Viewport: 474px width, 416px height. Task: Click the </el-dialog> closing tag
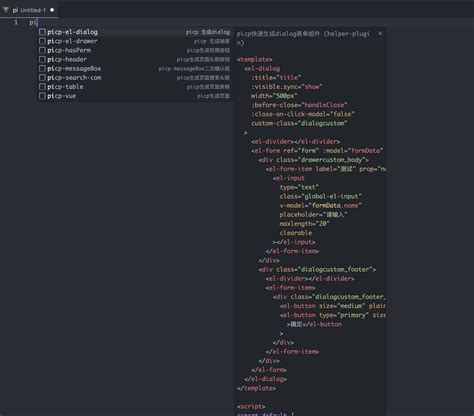click(x=265, y=379)
